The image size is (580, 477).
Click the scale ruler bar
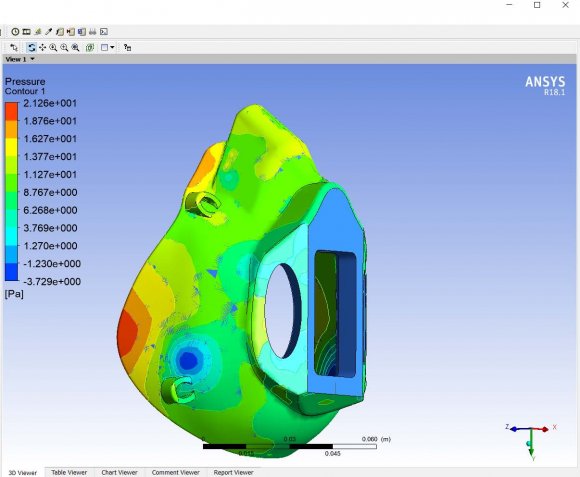click(290, 446)
